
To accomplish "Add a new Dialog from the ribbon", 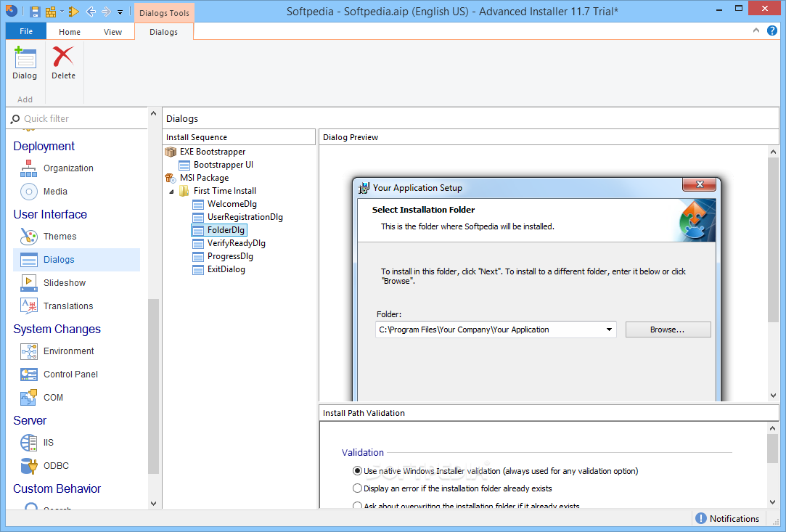I will (25, 63).
